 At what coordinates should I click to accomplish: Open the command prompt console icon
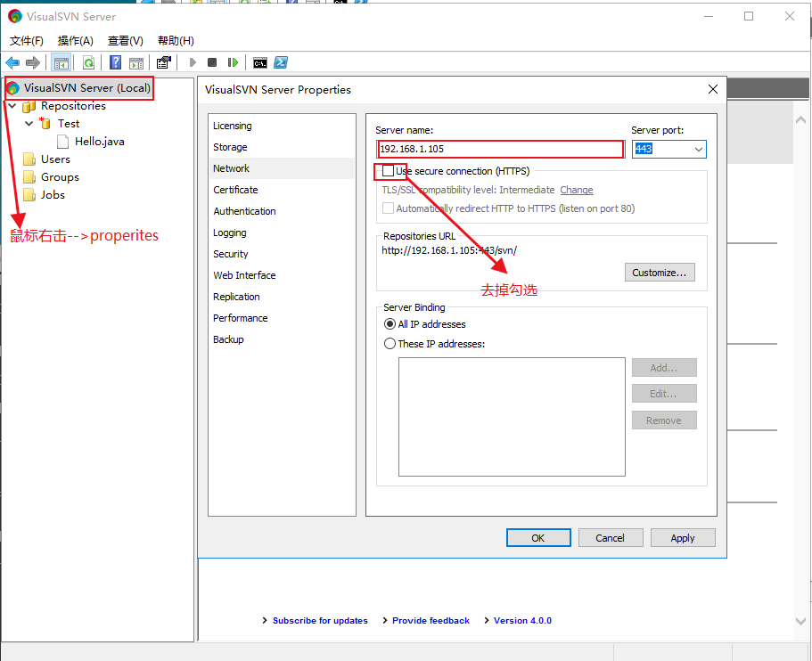[260, 62]
